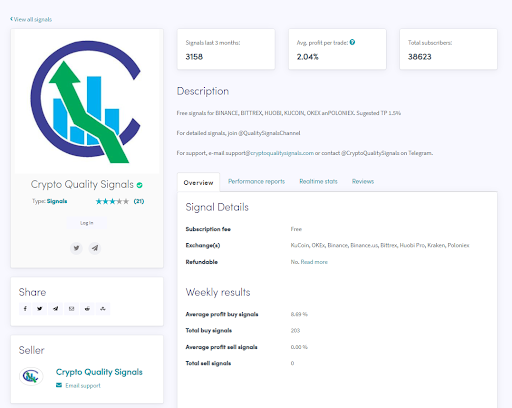Share via Telegram icon in Share panel
The image size is (512, 408).
point(56,309)
